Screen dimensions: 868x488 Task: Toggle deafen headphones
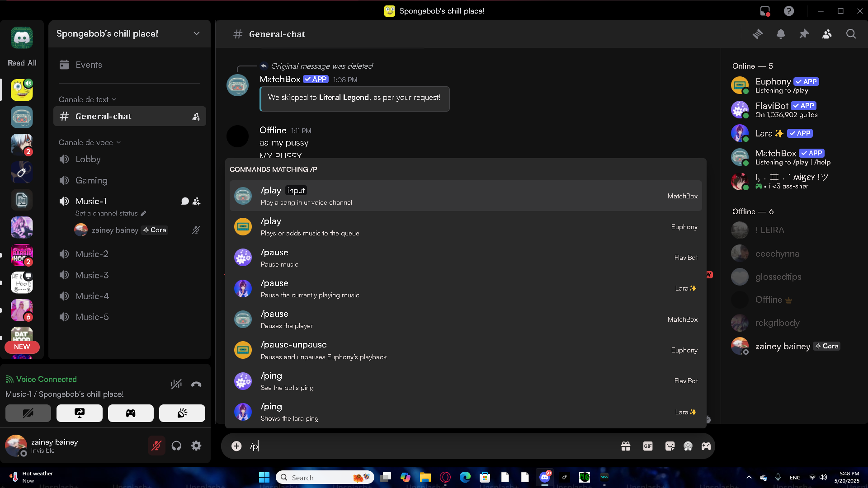tap(176, 446)
